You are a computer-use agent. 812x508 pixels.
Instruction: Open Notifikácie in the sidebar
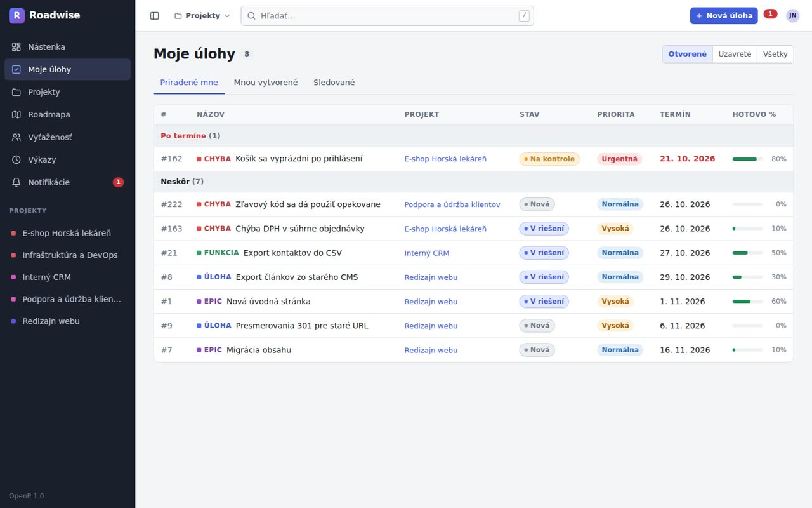coord(68,182)
